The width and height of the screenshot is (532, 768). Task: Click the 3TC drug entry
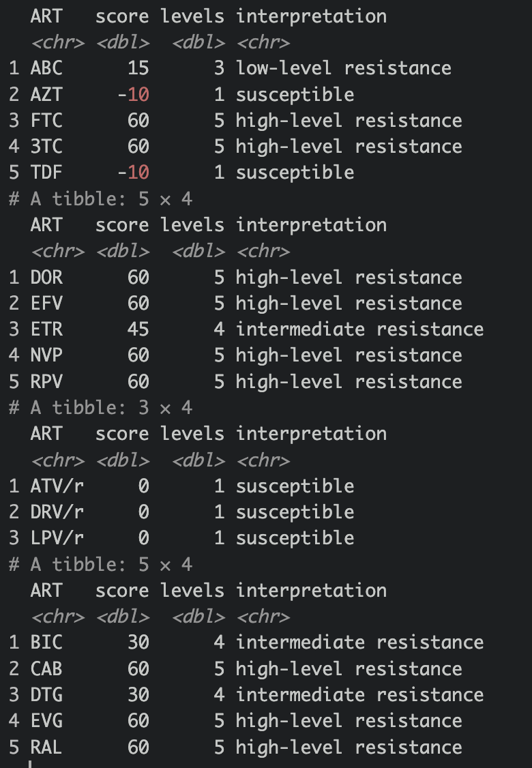46,147
